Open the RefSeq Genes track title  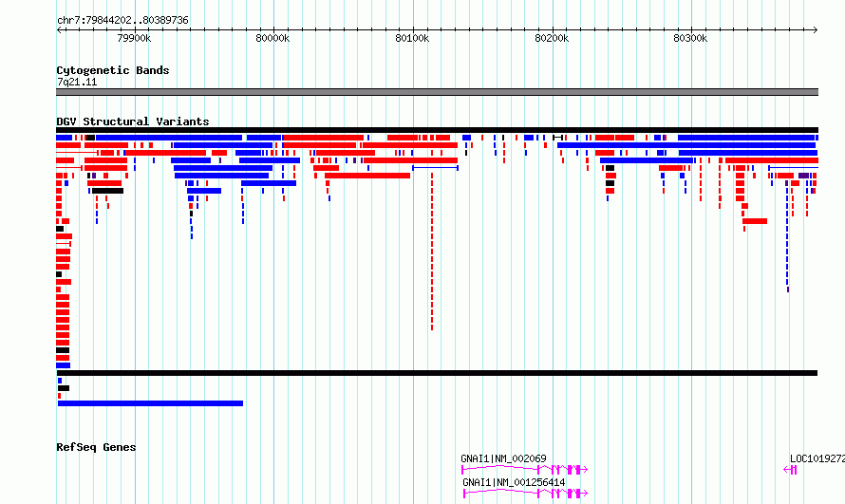click(96, 447)
